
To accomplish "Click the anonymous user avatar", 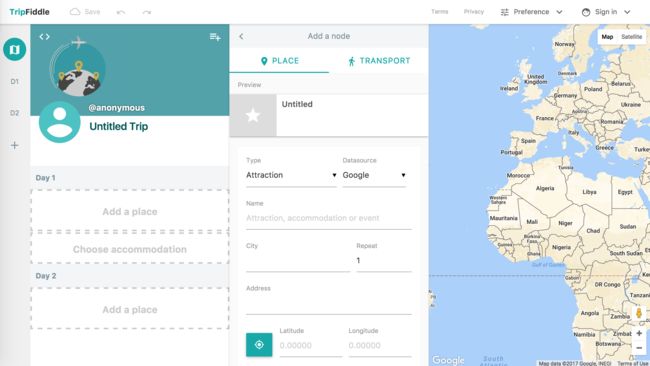I will (x=60, y=122).
